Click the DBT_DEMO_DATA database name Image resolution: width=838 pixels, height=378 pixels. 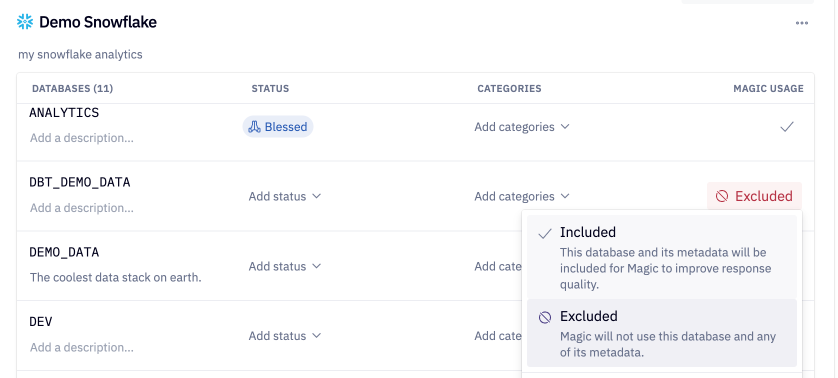click(x=80, y=182)
